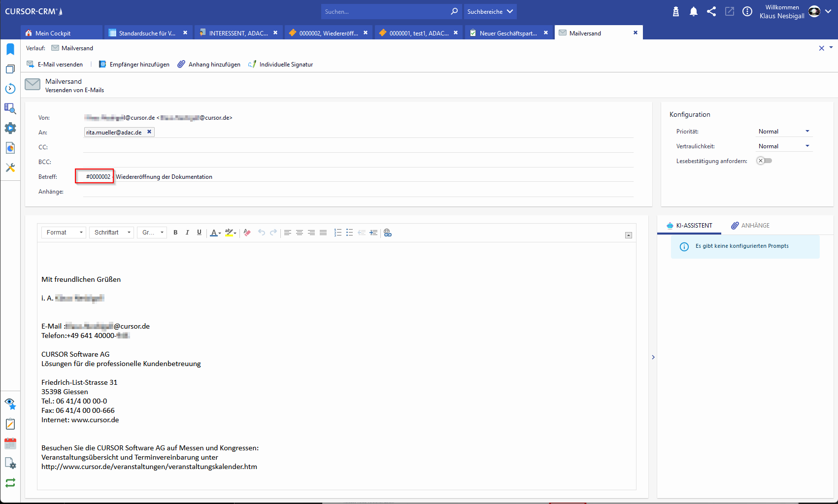
Task: Remove recipient rita.mueller@adac.de
Action: tap(149, 132)
